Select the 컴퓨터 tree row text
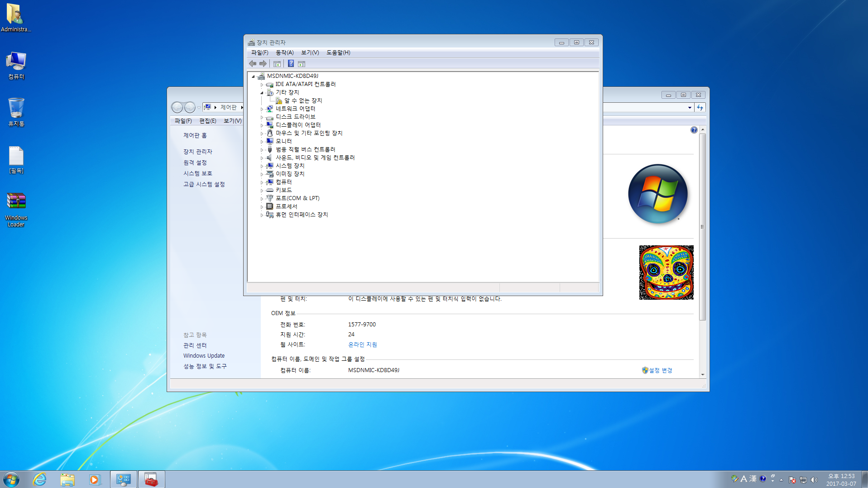Viewport: 868px width, 488px height. 283,182
